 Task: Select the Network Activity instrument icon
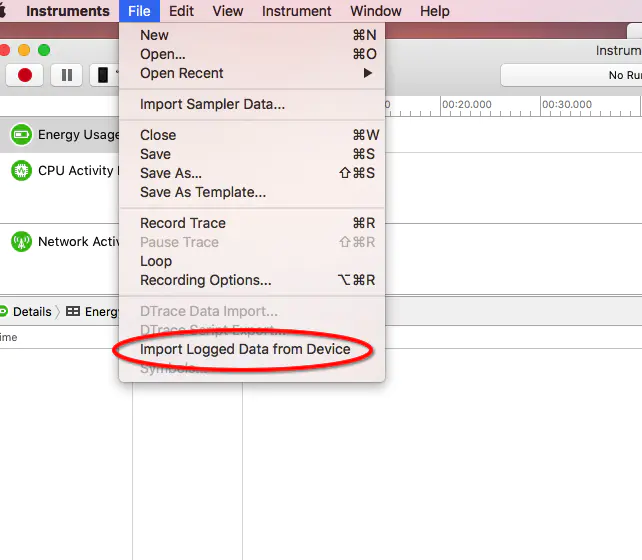pyautogui.click(x=21, y=242)
